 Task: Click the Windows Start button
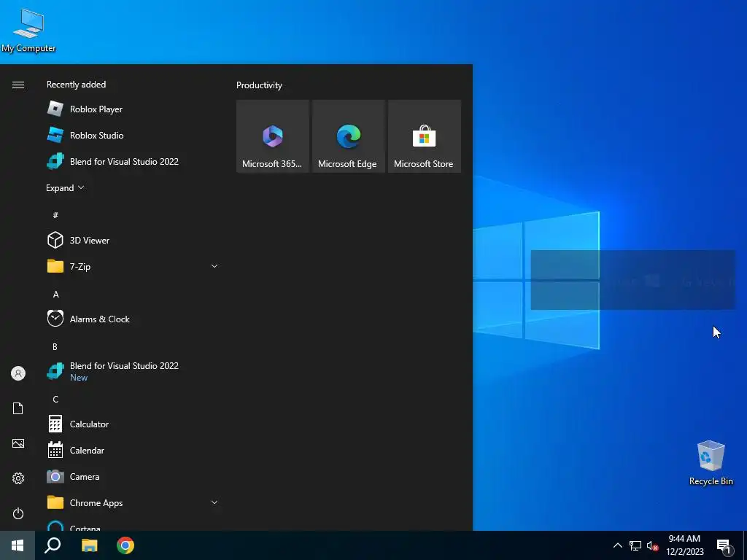(x=18, y=545)
